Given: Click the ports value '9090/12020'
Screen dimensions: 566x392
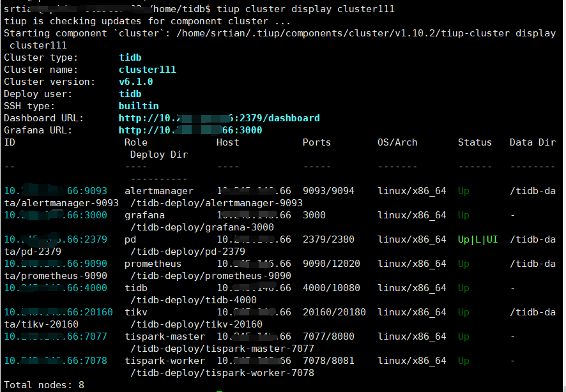Looking at the screenshot, I should (x=332, y=264).
